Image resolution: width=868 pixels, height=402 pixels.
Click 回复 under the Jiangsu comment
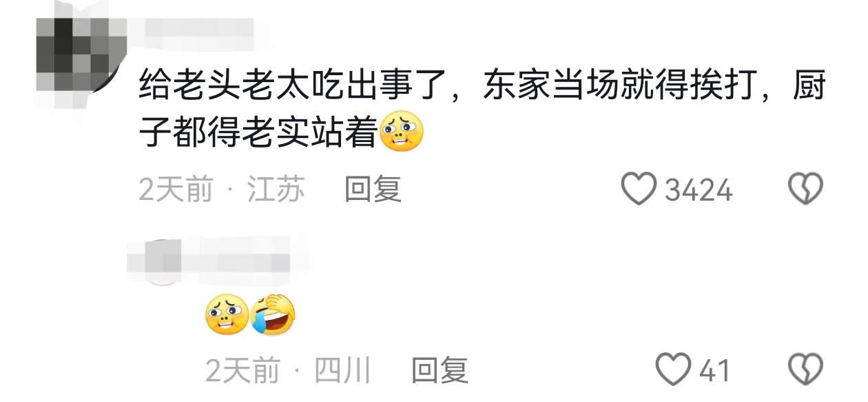click(x=373, y=189)
